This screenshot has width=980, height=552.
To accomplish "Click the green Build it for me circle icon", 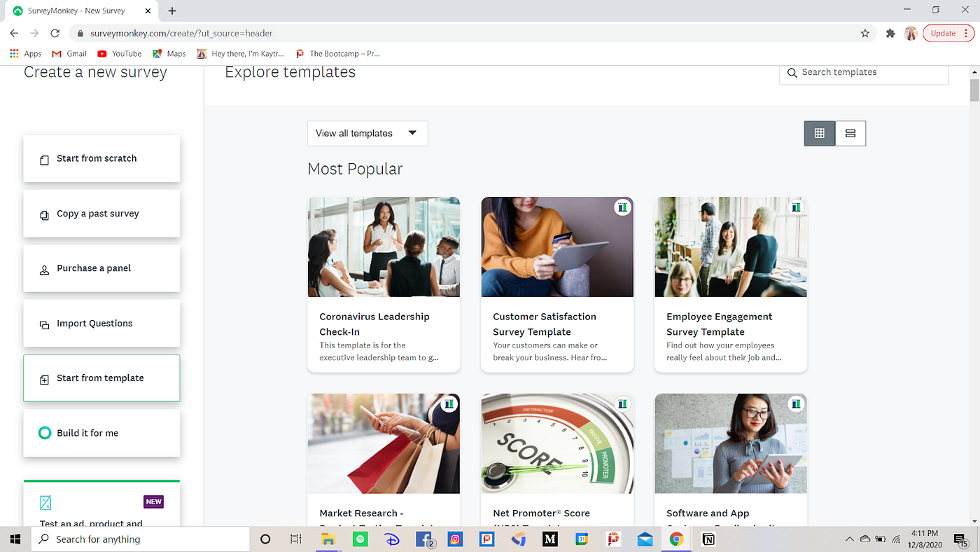I will coord(45,432).
